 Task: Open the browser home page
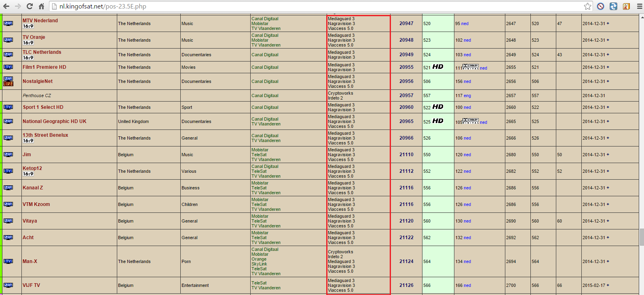41,6
